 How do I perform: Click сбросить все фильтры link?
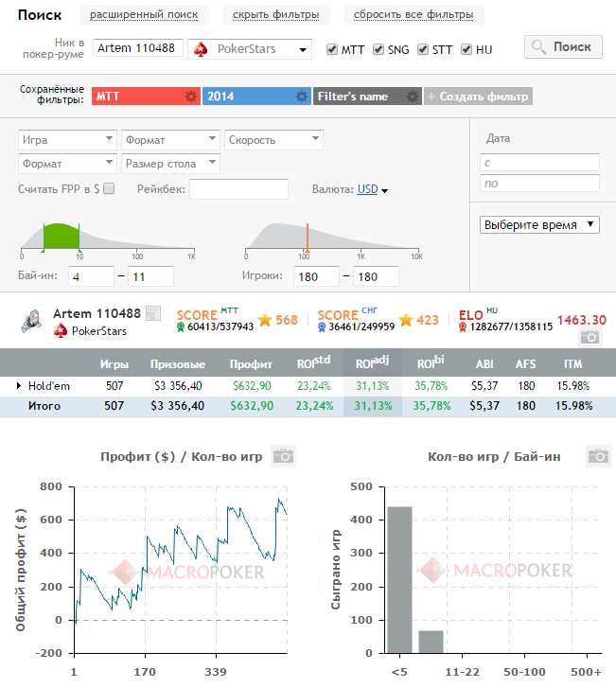414,15
